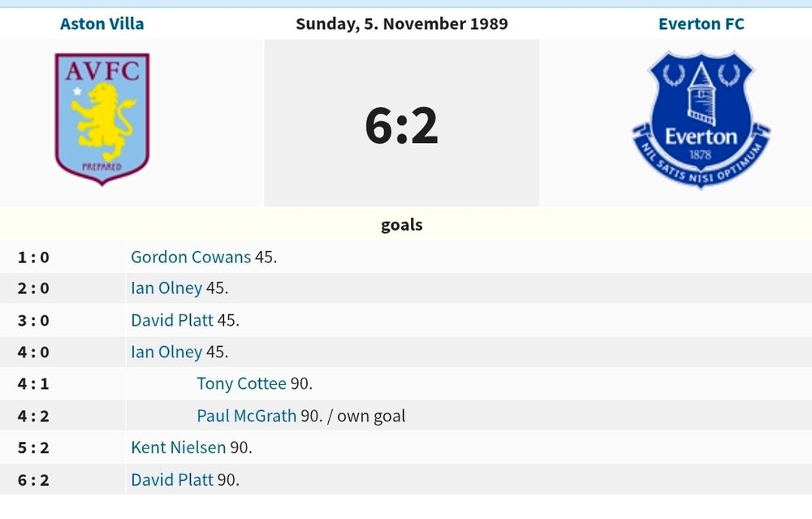The image size is (812, 519).
Task: Click the 5:2 score cell
Action: tap(33, 447)
